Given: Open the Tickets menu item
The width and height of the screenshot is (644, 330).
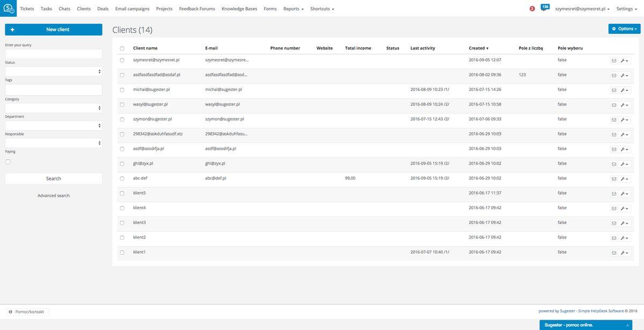Looking at the screenshot, I should pyautogui.click(x=27, y=9).
